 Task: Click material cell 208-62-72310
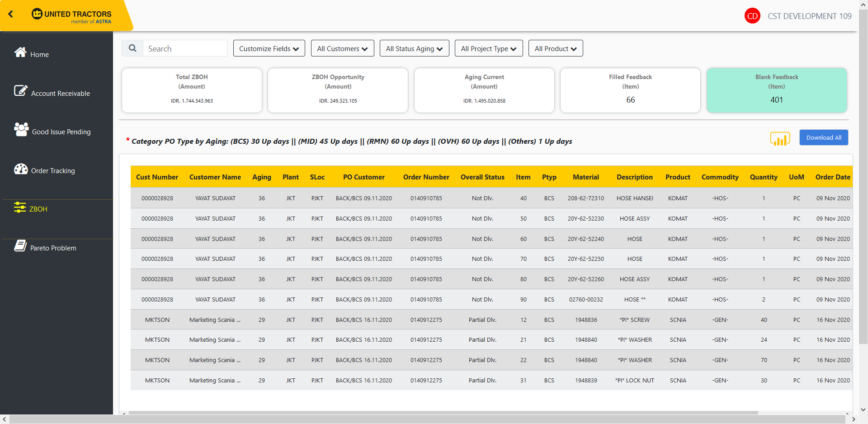click(x=586, y=198)
